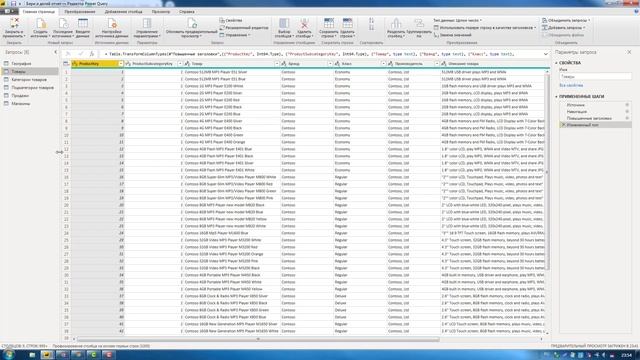
Task: Open Append Queries (Добавить запросы) dropdown
Action: pyautogui.click(x=564, y=28)
